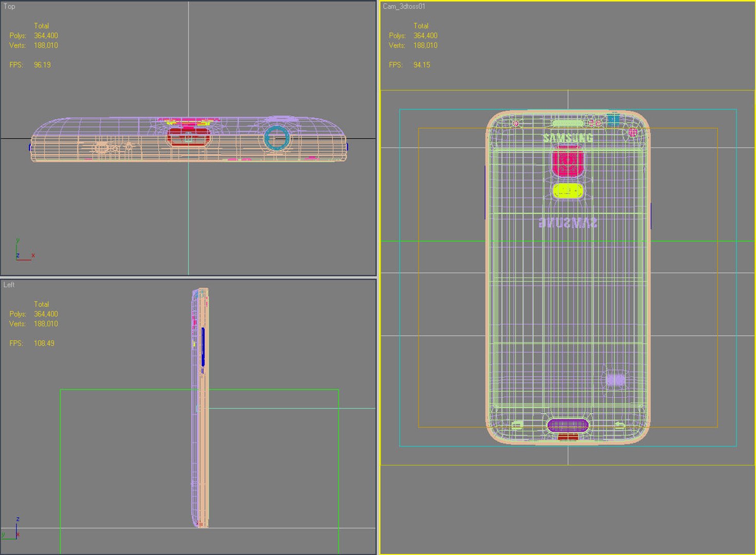Select the purple speaker grille at phone bottom
Screen dimensions: 756x555
click(x=568, y=425)
